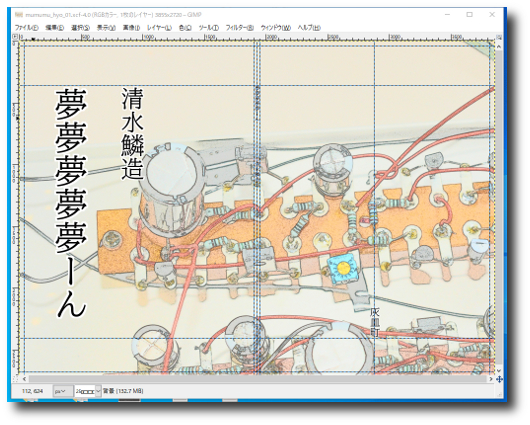Click the vertical scrollbar down arrow
The height and width of the screenshot is (425, 530).
[x=499, y=371]
